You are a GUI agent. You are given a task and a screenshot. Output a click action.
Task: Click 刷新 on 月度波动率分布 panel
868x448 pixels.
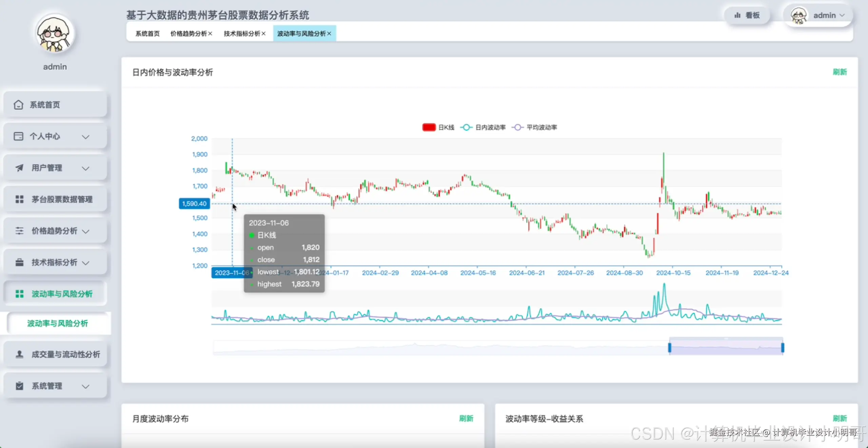pyautogui.click(x=466, y=418)
